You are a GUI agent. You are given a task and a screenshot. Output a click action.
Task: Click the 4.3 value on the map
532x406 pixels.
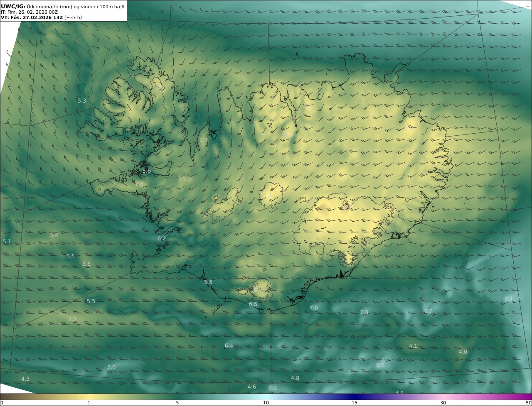[25, 379]
